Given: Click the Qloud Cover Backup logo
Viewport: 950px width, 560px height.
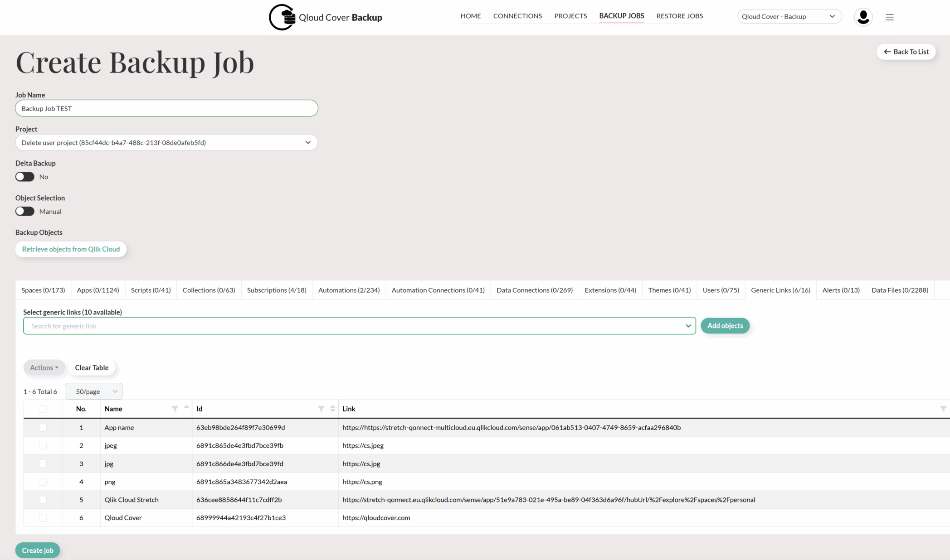Looking at the screenshot, I should (x=325, y=17).
